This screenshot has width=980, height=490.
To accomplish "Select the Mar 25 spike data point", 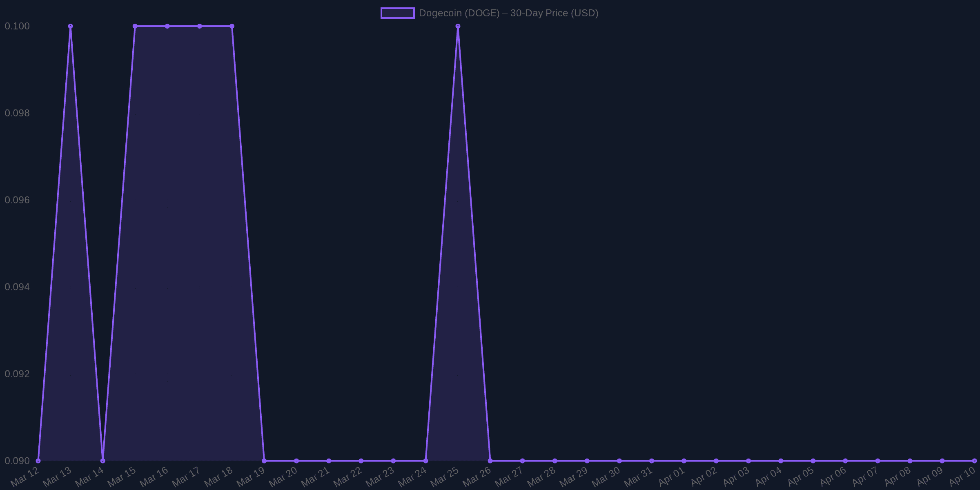I will point(458,26).
